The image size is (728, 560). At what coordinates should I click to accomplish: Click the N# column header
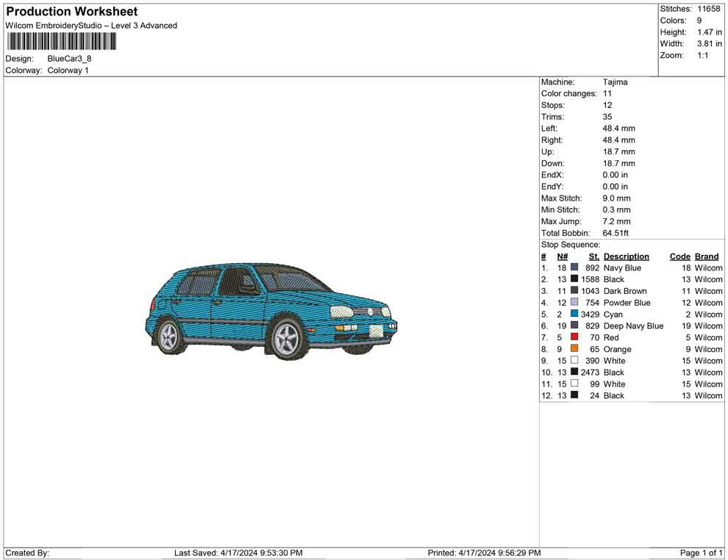(563, 256)
